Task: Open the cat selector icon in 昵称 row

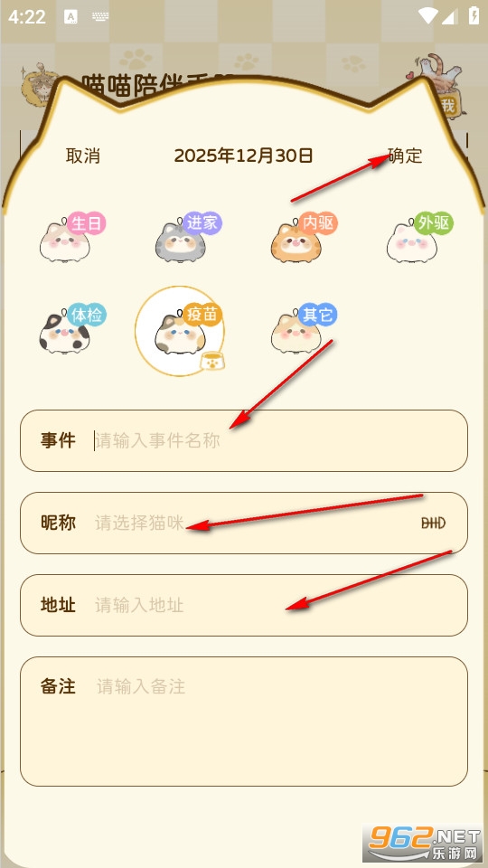Action: pos(433,524)
